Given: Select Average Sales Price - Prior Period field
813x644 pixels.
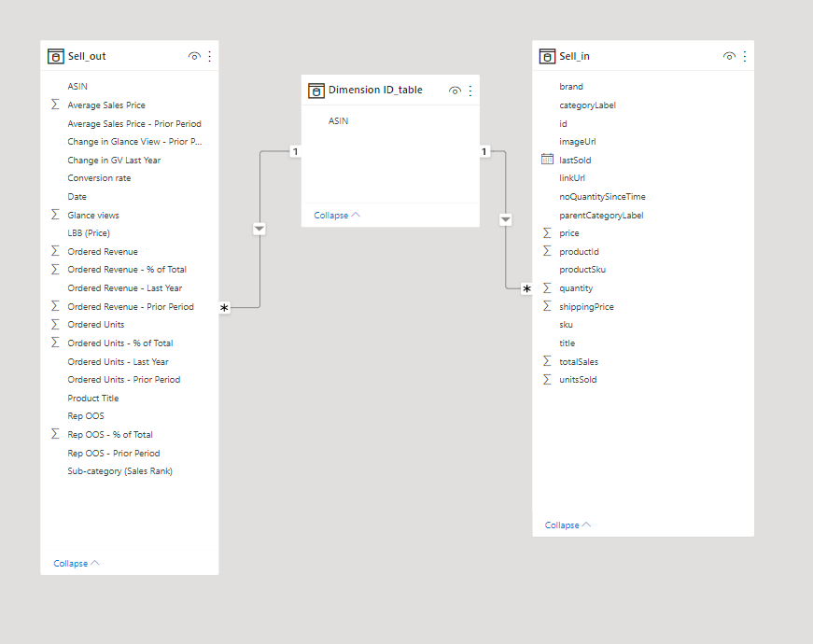Looking at the screenshot, I should tap(134, 123).
